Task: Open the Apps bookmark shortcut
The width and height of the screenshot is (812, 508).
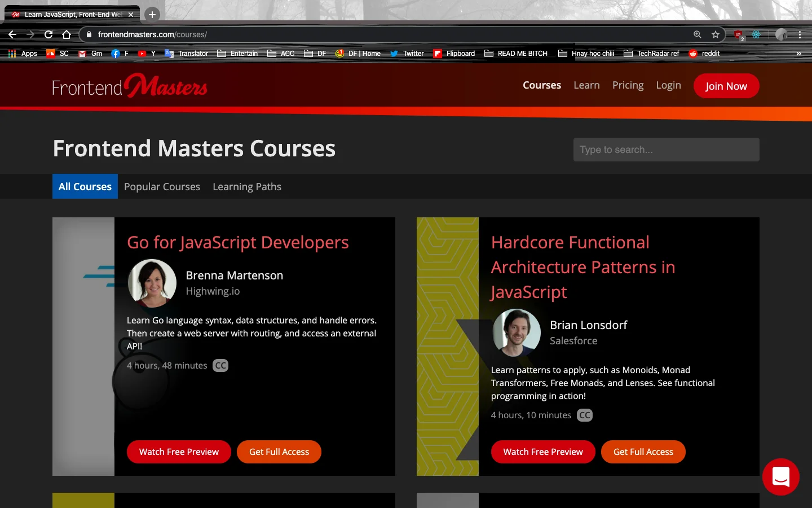Action: pyautogui.click(x=23, y=54)
